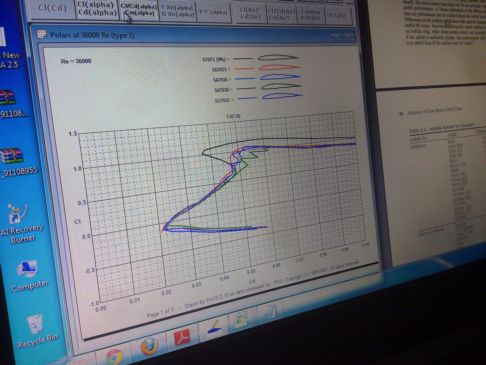Click the blue SA7036 legend airfoil shape

click(281, 77)
